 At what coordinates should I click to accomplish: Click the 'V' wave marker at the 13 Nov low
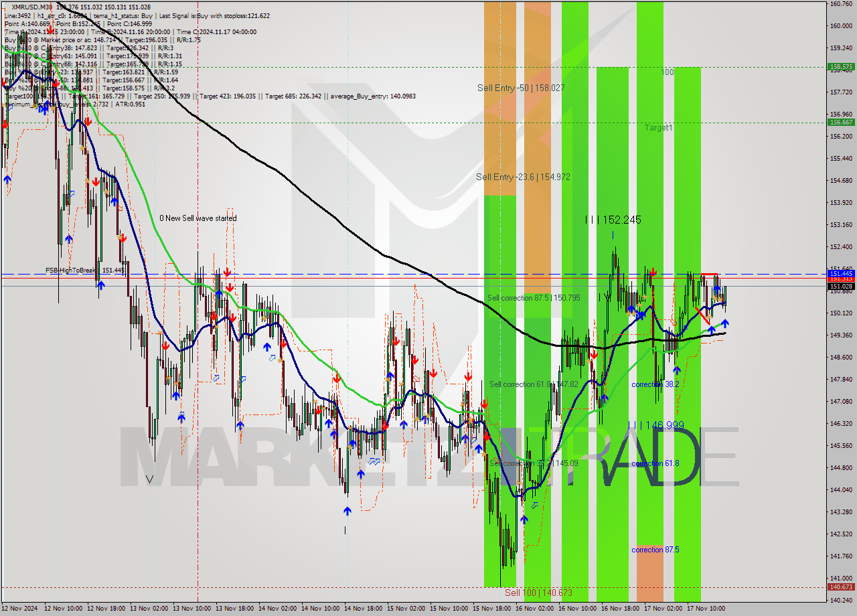(149, 479)
